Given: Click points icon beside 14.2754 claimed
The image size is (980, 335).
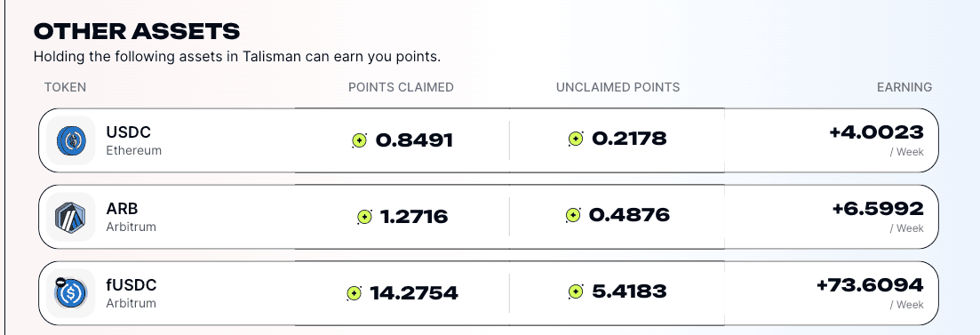Looking at the screenshot, I should (355, 292).
